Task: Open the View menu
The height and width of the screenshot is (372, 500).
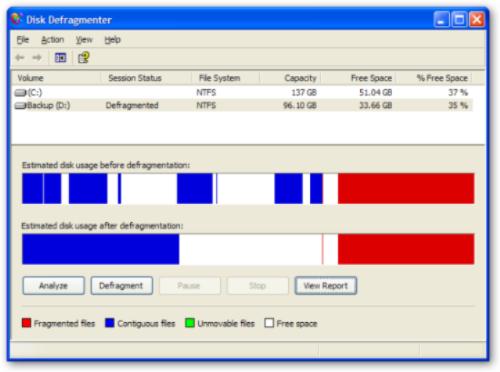Action: (84, 40)
